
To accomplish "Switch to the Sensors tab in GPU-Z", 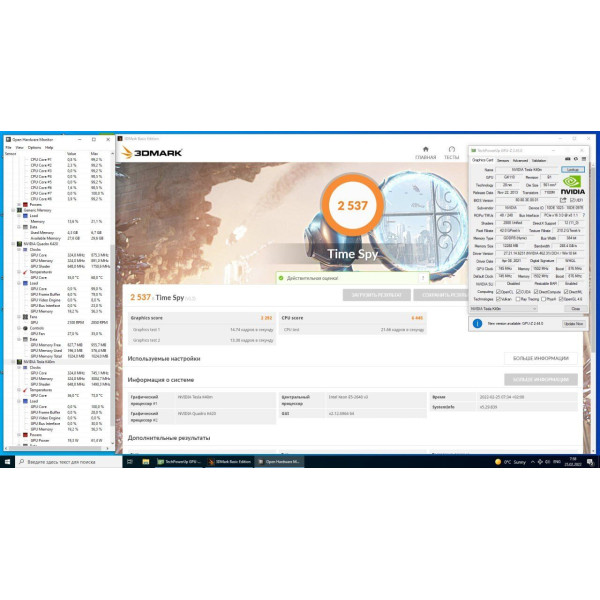I will click(x=503, y=160).
